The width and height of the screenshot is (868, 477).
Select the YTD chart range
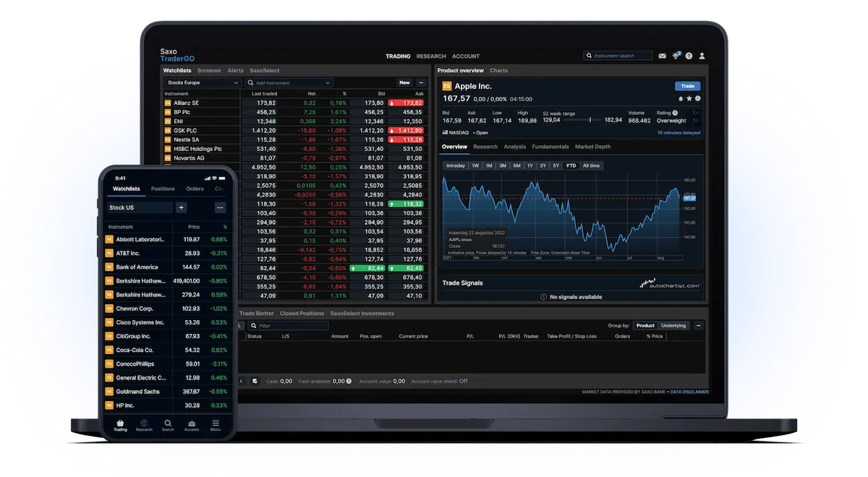[571, 166]
